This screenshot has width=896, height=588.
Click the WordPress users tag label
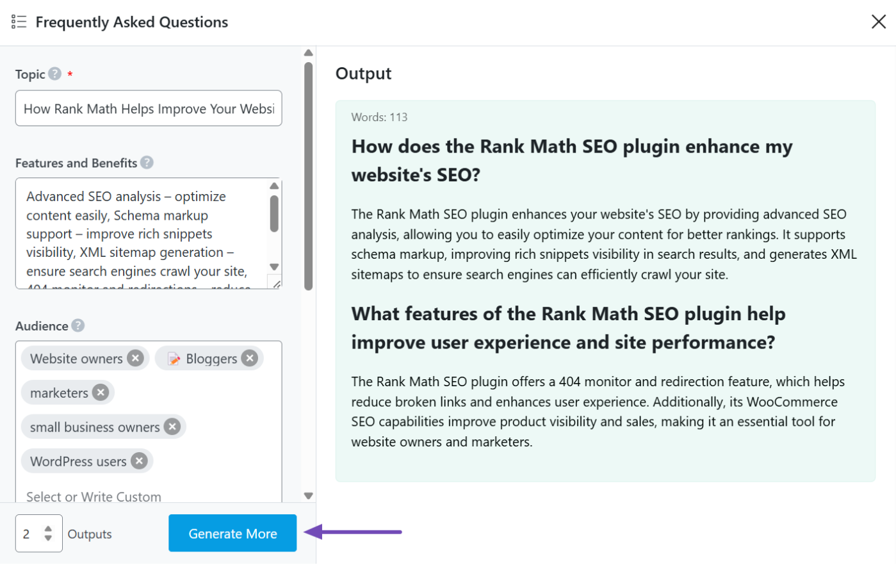click(78, 461)
